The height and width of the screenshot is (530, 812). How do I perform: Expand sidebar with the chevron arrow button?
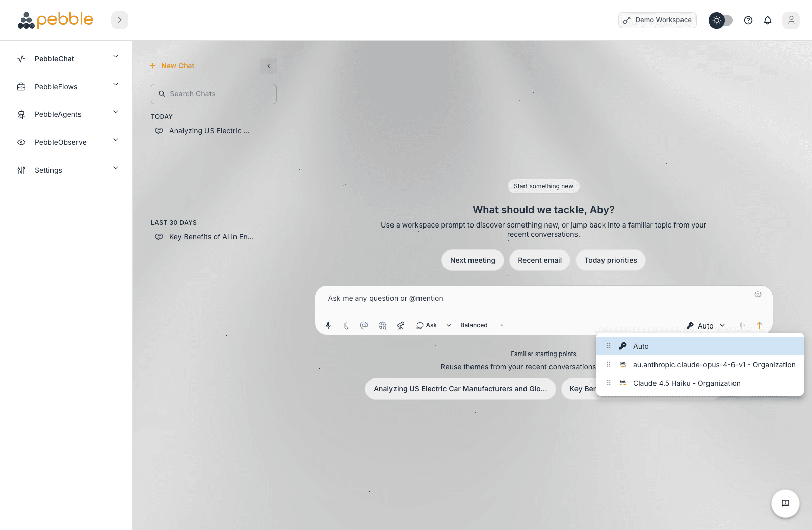[x=120, y=20]
